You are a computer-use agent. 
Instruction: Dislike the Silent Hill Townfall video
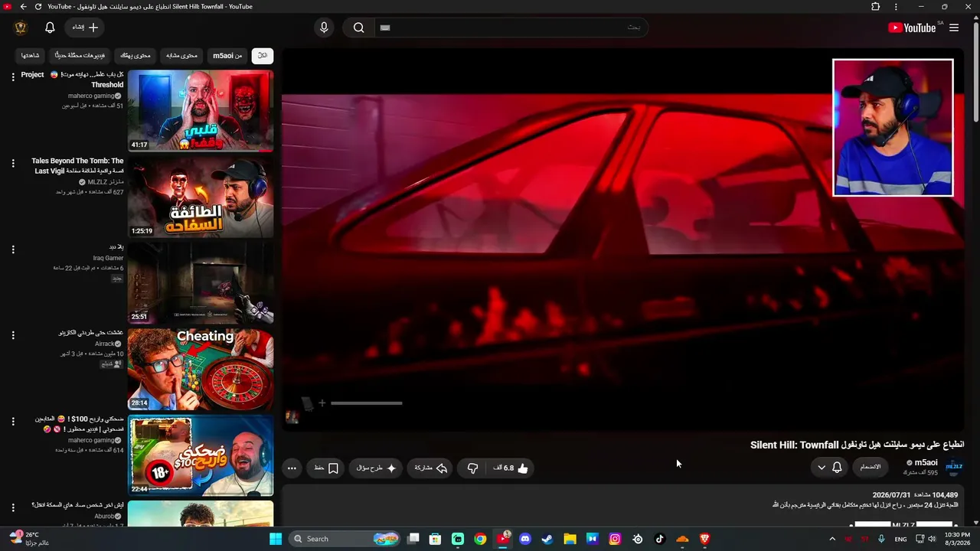473,468
